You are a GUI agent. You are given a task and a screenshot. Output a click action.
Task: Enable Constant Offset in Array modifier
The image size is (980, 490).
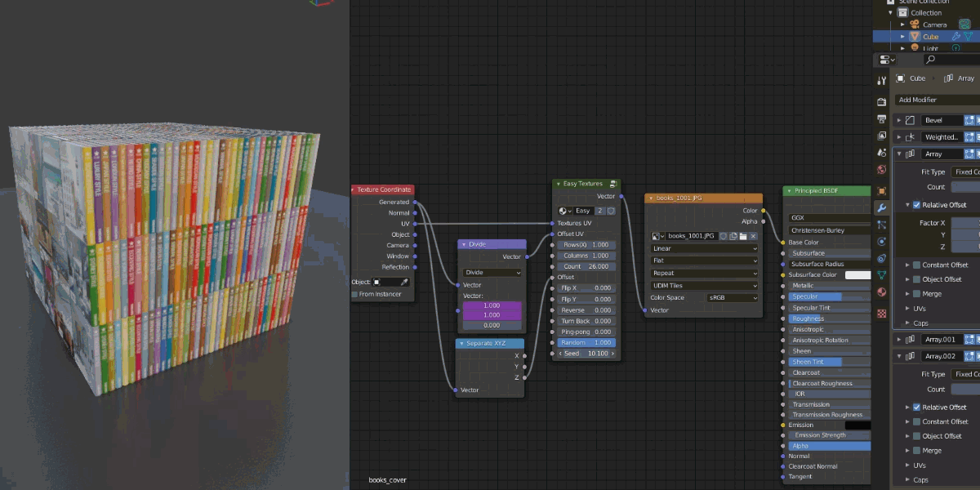tap(916, 265)
